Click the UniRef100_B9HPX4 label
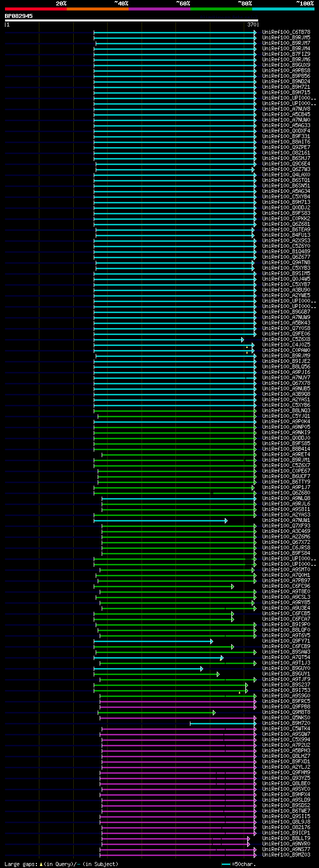The image size is (319, 868). tap(286, 795)
